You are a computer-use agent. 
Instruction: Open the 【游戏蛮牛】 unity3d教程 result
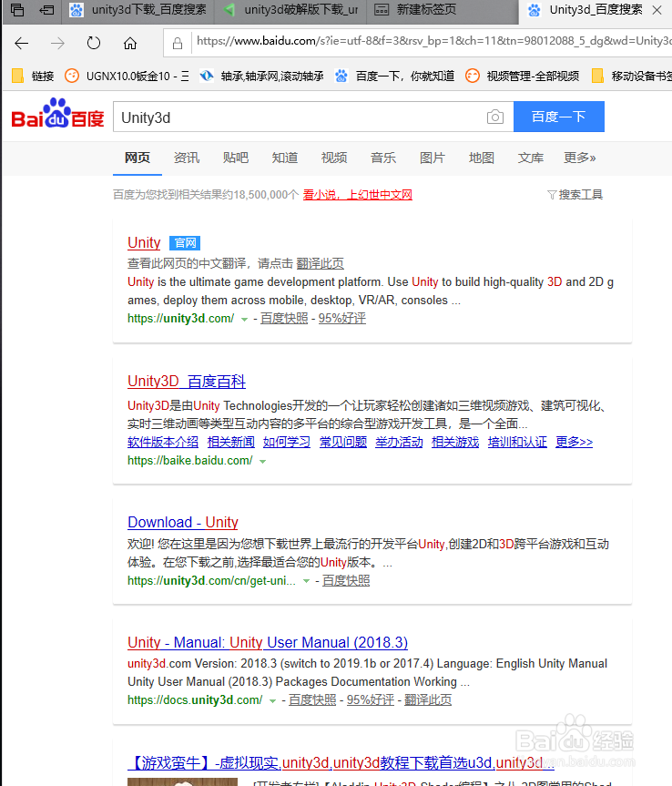click(x=341, y=763)
